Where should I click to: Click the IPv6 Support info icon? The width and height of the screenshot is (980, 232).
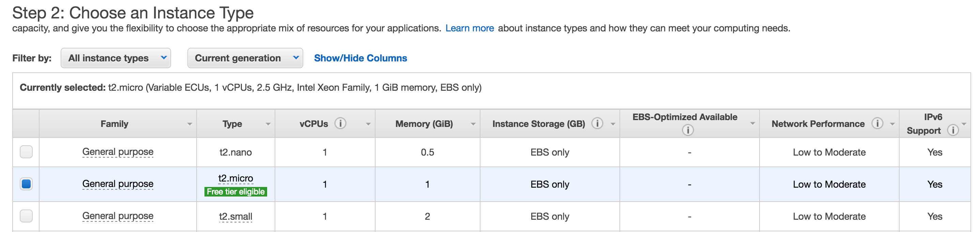953,130
